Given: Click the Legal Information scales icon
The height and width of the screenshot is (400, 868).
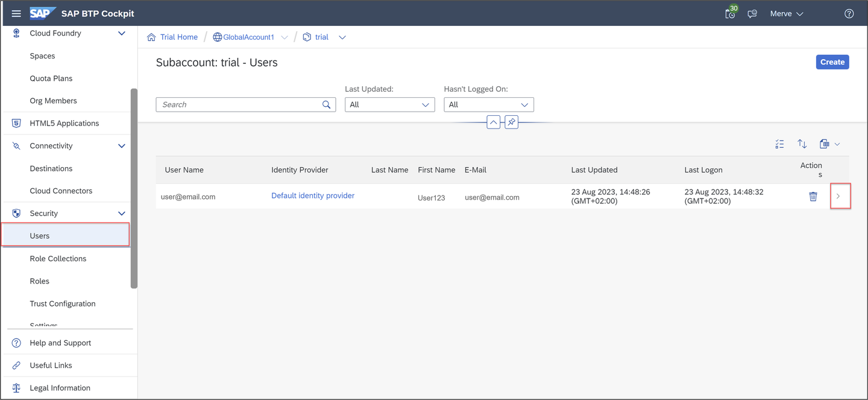Looking at the screenshot, I should pos(16,388).
